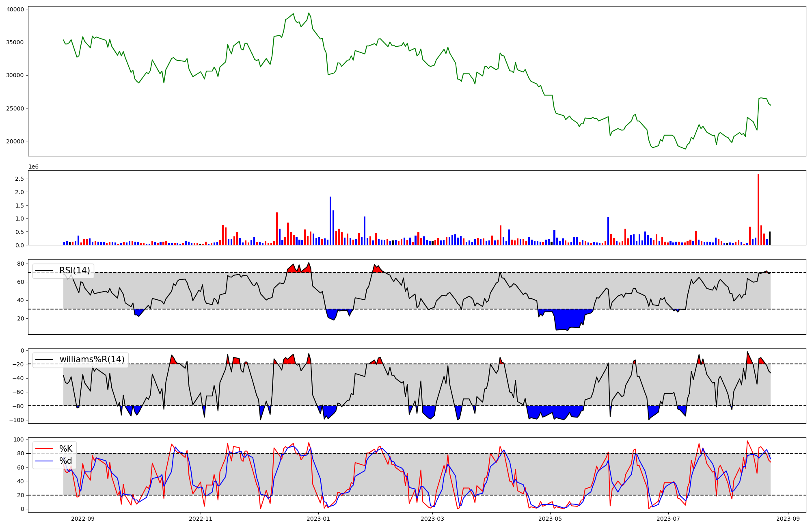Click the 2022-11 x-axis date label
This screenshot has width=812, height=528.
(x=201, y=519)
